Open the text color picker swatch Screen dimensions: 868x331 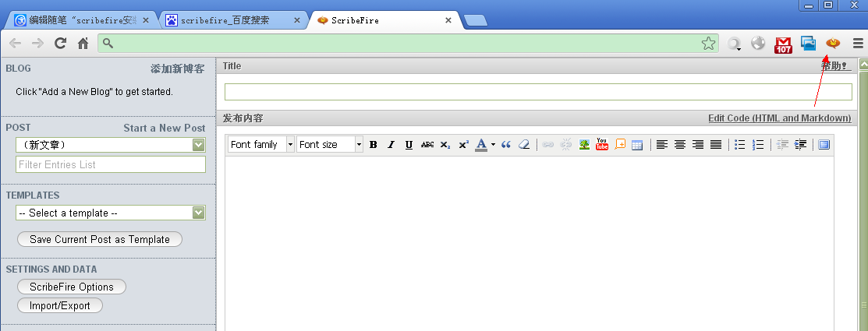pyautogui.click(x=481, y=145)
